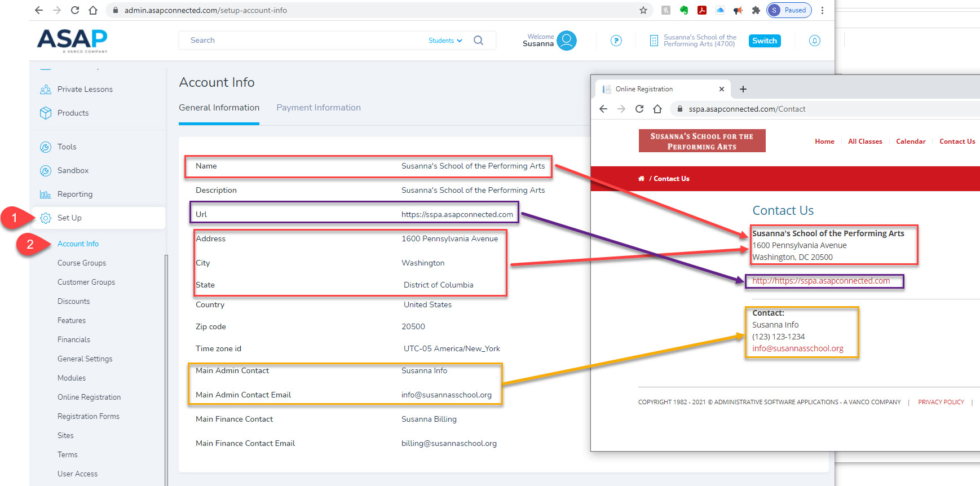Open Products in the sidebar
Screen dimensions: 980x486
click(73, 113)
